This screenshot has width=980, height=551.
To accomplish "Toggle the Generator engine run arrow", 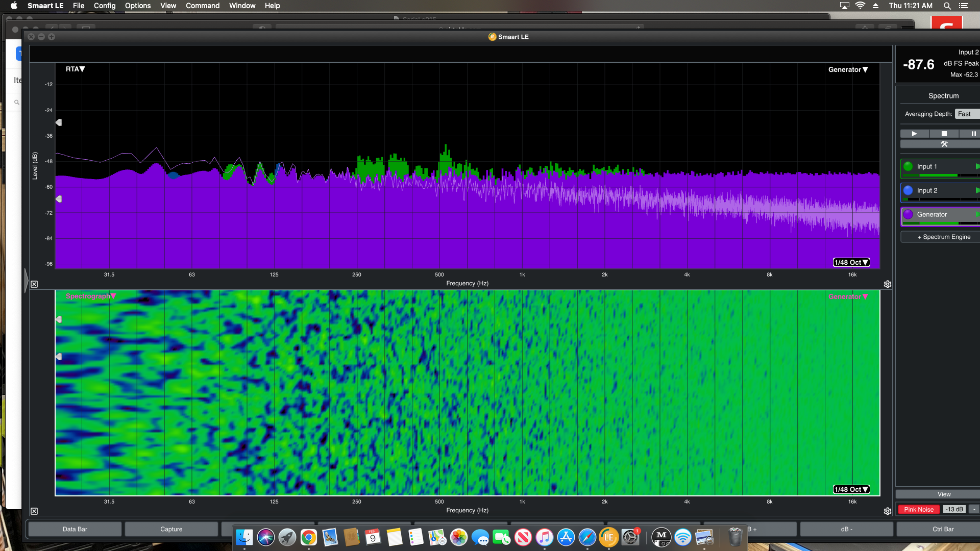I will (977, 214).
